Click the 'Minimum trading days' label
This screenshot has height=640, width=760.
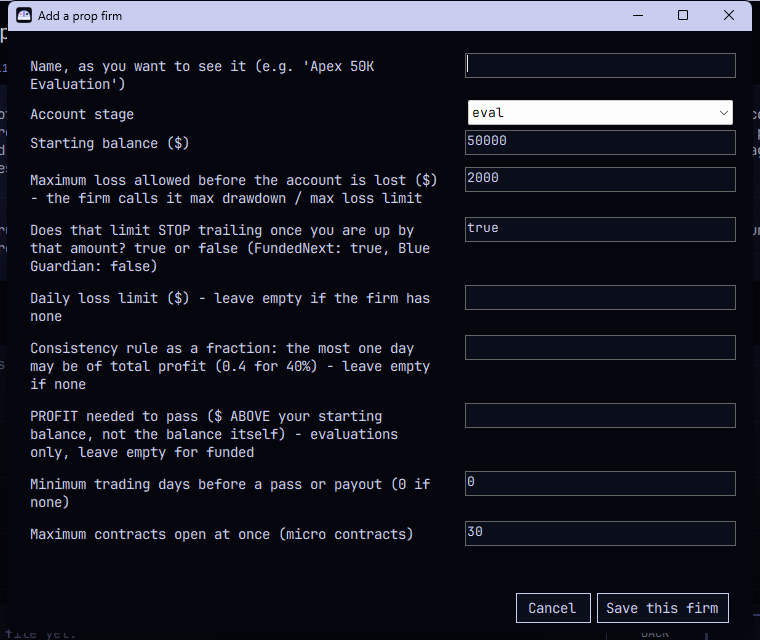[230, 493]
